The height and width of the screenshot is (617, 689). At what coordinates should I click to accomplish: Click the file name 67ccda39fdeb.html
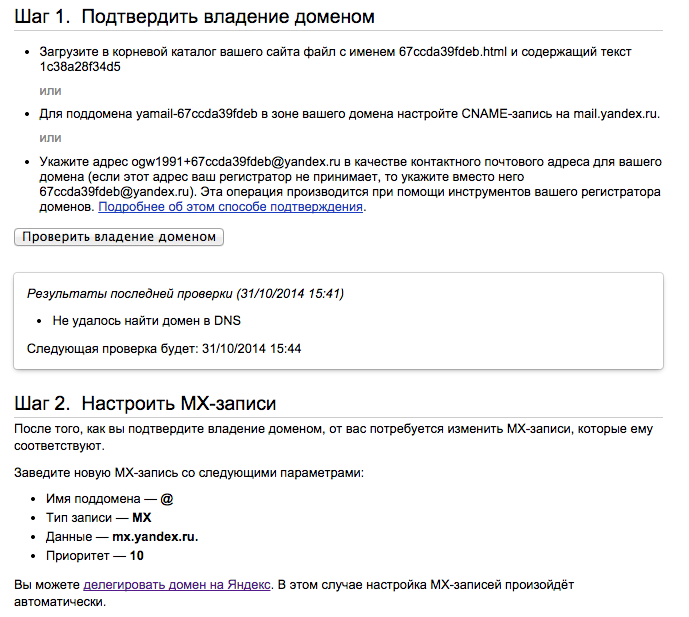[453, 52]
